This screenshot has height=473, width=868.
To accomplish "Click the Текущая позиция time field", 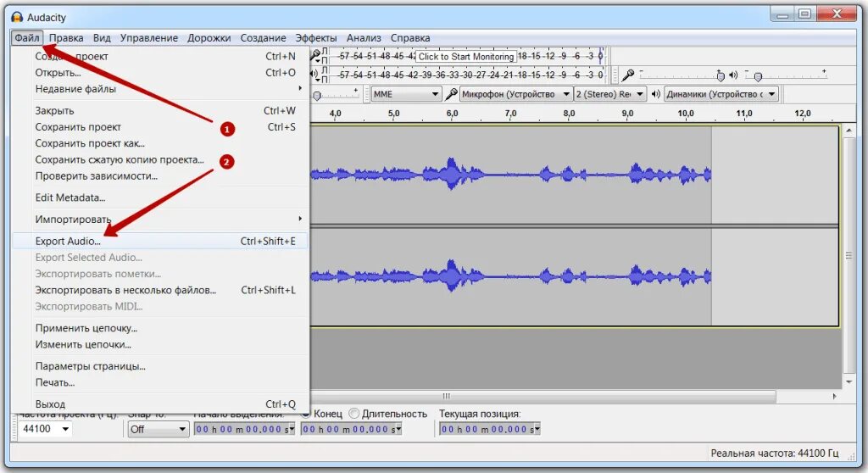I will (489, 429).
